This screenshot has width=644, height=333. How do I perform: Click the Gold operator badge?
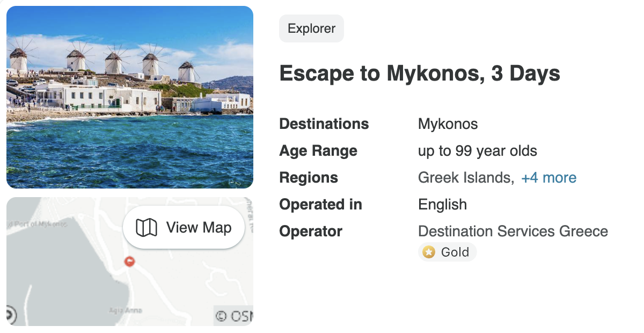click(447, 252)
